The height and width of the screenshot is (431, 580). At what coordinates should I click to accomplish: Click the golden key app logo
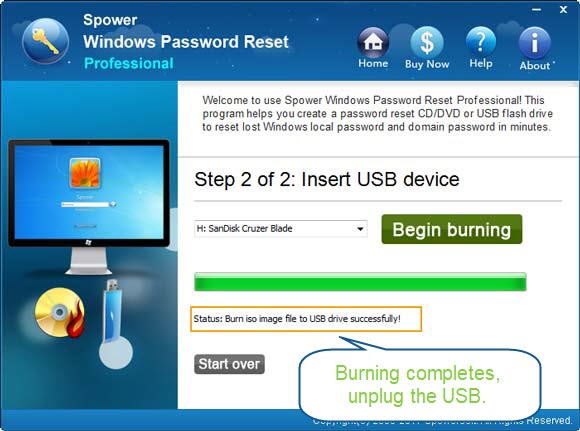pyautogui.click(x=45, y=41)
